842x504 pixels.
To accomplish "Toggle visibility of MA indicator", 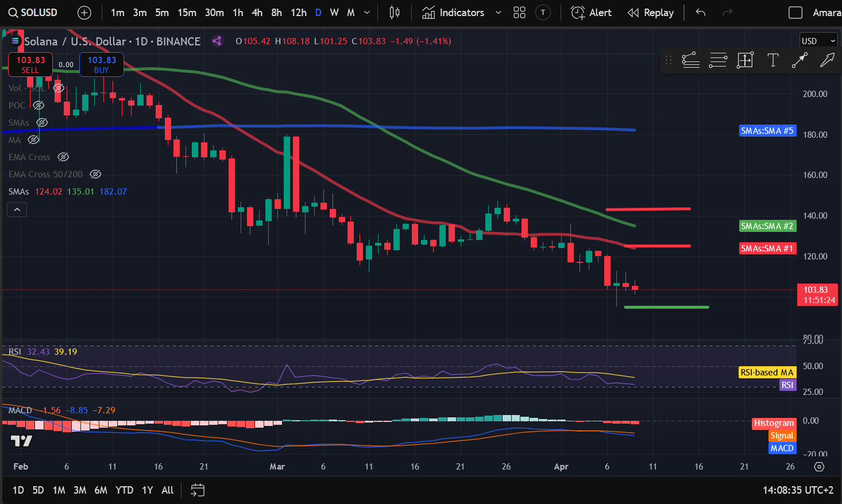I will click(33, 139).
